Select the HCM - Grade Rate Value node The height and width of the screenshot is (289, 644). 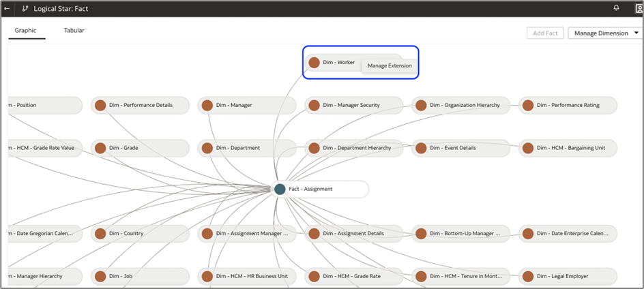click(x=44, y=148)
